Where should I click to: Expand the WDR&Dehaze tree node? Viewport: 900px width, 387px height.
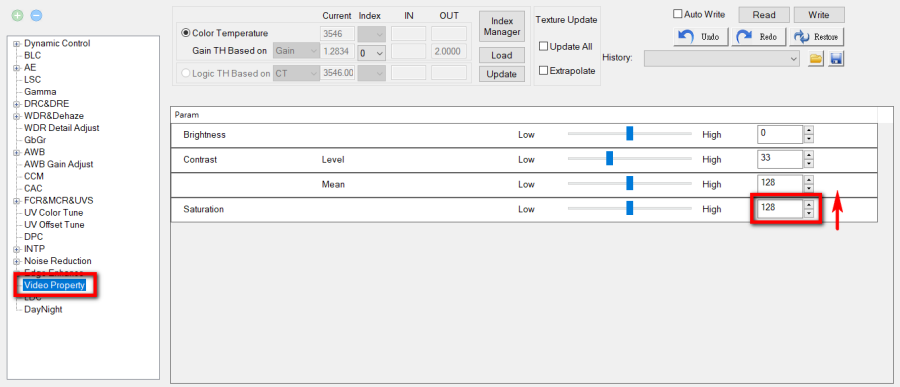[x=17, y=116]
